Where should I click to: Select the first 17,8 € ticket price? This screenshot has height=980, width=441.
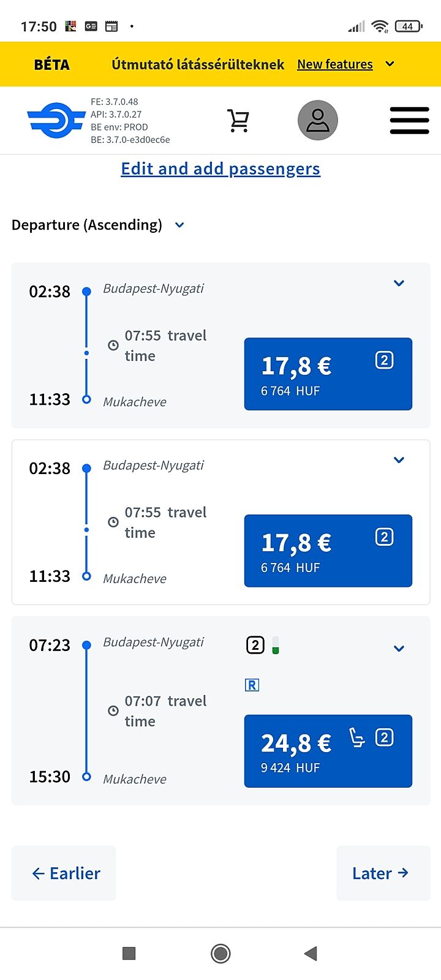(x=328, y=374)
